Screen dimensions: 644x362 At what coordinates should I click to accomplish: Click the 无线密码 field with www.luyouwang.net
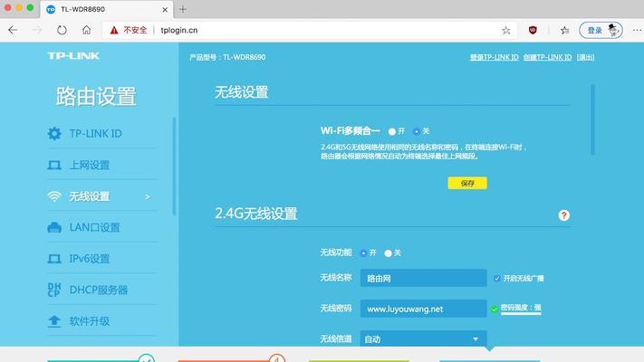[x=424, y=309]
